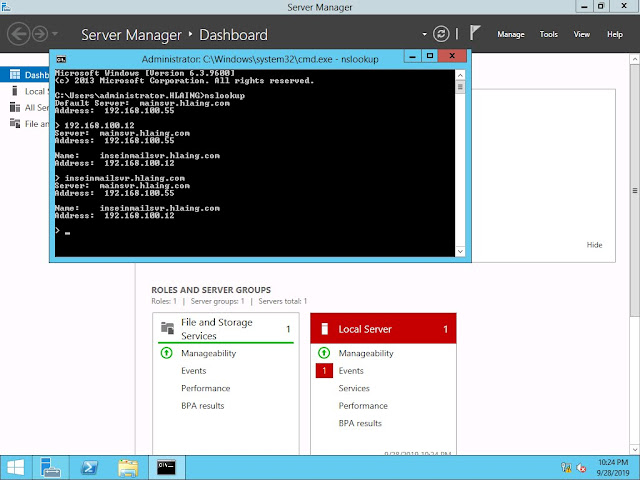Select Dashboard in the left navigation pane

coord(24,75)
